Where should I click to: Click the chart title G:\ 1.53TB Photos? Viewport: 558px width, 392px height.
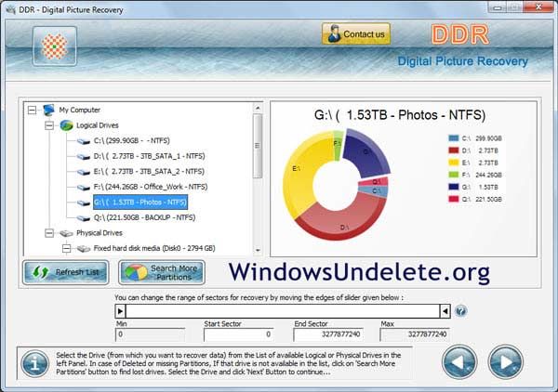tap(400, 115)
